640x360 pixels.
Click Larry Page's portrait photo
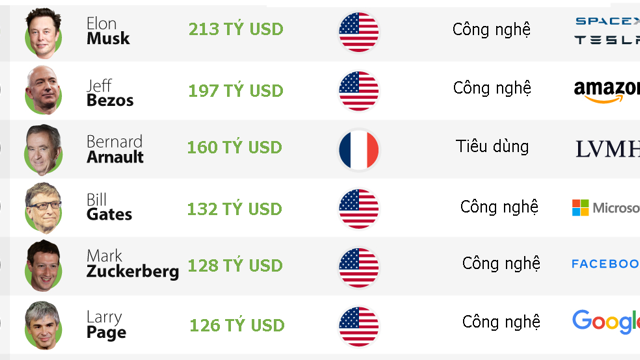43,325
